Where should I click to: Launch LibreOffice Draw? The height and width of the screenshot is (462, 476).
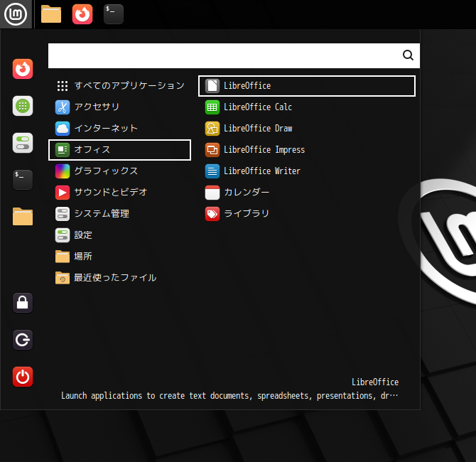(x=307, y=129)
